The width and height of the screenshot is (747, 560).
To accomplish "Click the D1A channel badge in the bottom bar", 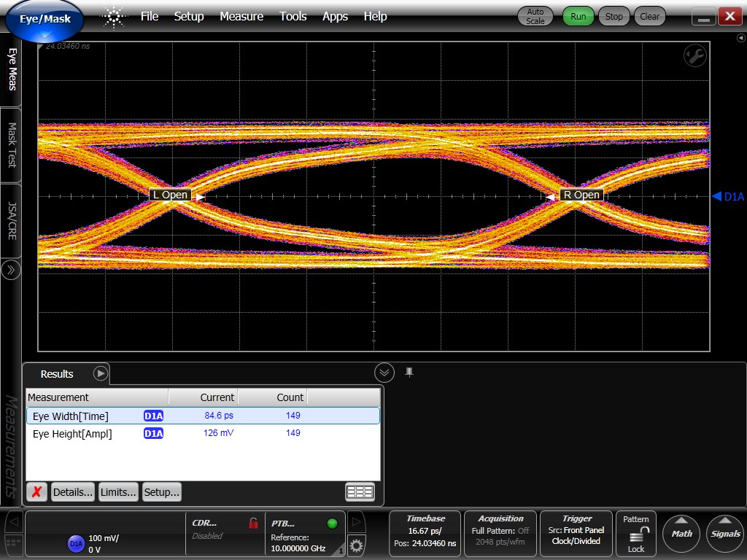I will pos(76,543).
